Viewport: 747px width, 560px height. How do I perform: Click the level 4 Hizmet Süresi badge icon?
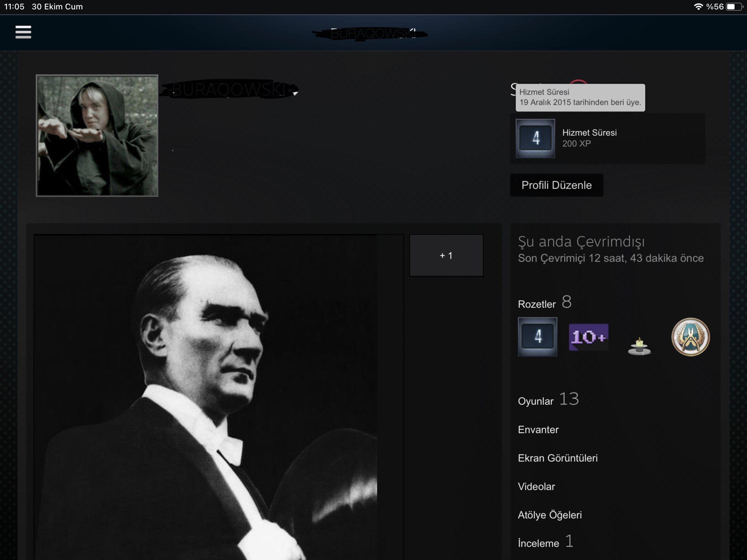(x=535, y=138)
